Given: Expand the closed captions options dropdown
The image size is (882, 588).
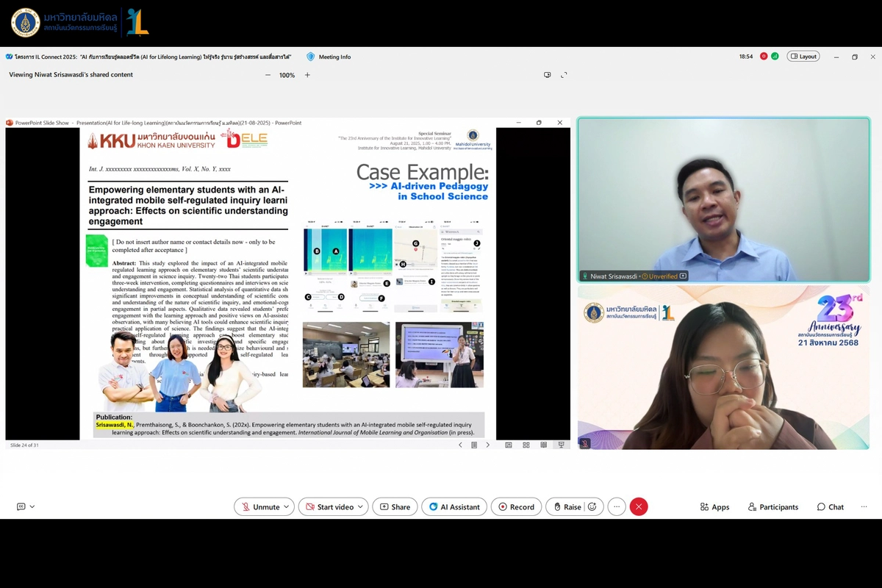Looking at the screenshot, I should (32, 506).
